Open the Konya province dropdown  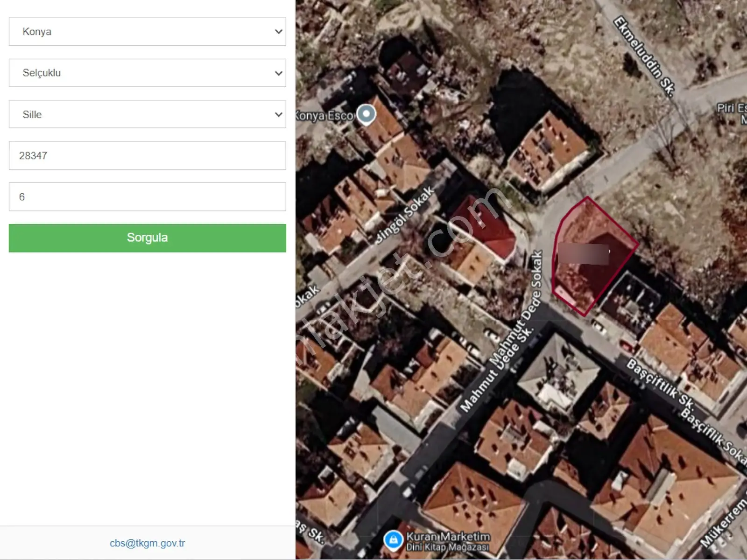point(147,31)
